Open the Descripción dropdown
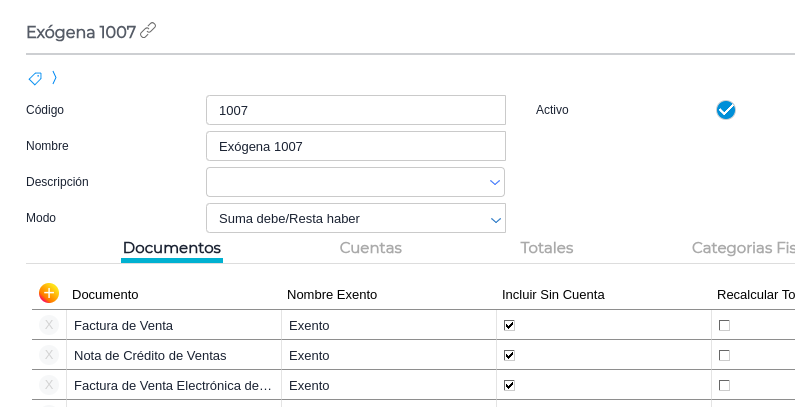Viewport: 795px width, 407px height. [x=494, y=182]
